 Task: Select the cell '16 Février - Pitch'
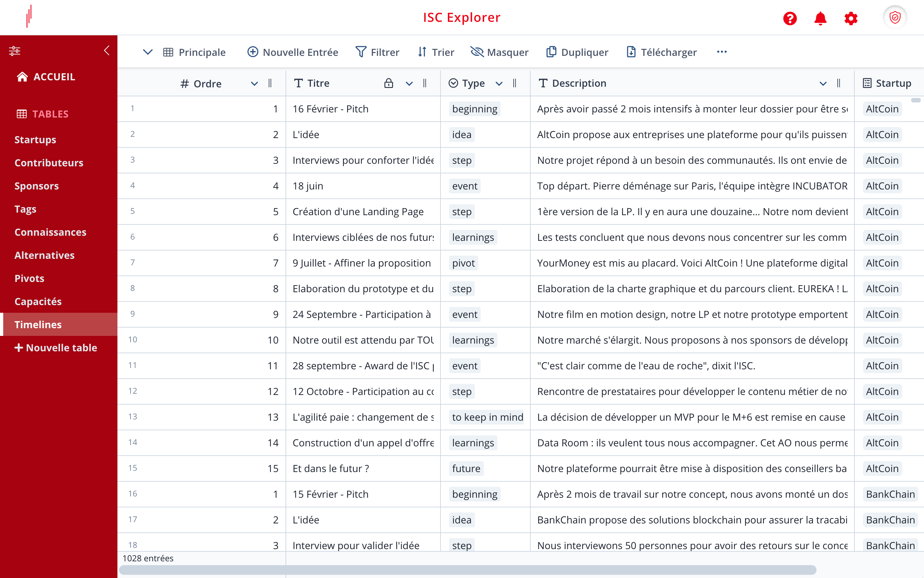tap(363, 109)
